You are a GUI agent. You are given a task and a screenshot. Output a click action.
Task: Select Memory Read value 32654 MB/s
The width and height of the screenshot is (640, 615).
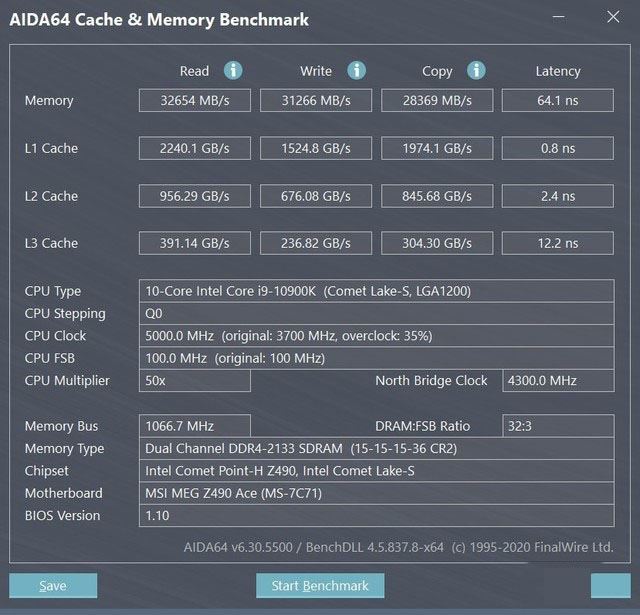point(195,100)
